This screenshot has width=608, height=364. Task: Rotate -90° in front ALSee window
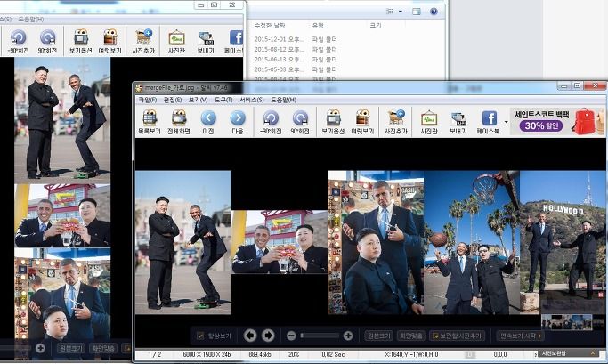pos(271,122)
